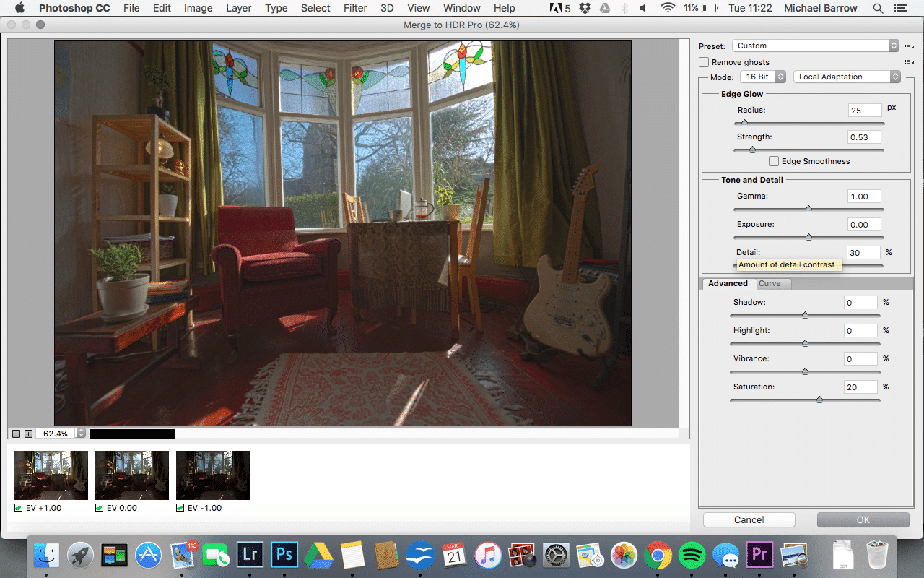Image resolution: width=924 pixels, height=578 pixels.
Task: Select the Advanced tab
Action: [x=728, y=283]
